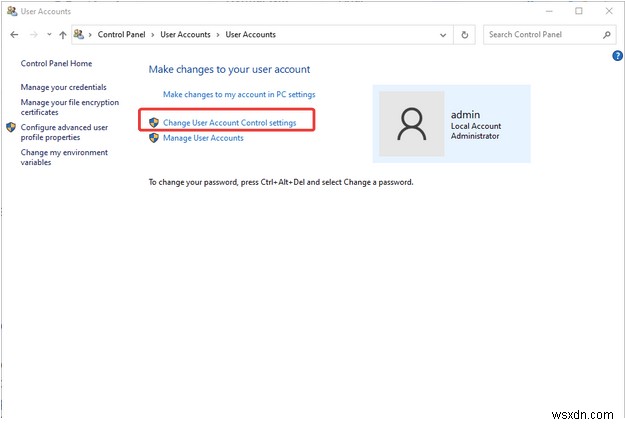Screen dimensions: 625x425
Task: Select Control Panel in breadcrumb path
Action: tap(121, 35)
